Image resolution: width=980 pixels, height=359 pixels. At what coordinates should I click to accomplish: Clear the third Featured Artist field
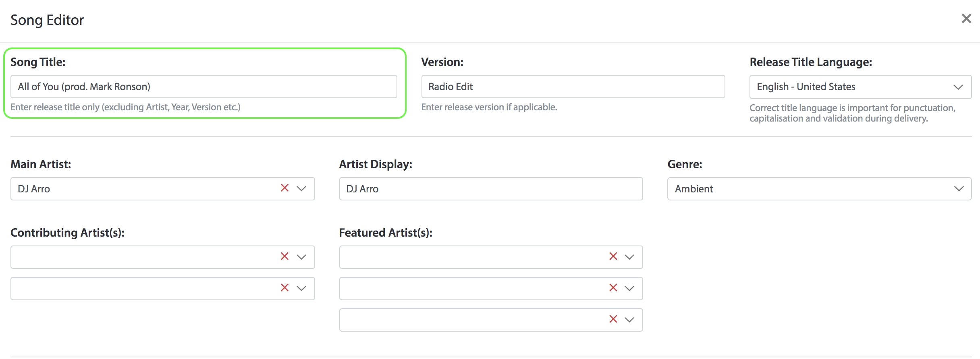(x=613, y=319)
